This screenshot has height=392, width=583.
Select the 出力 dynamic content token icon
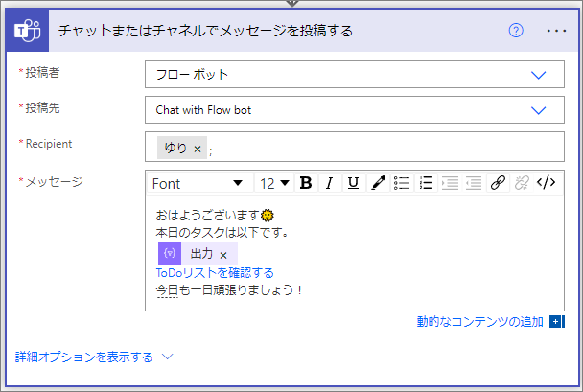170,253
